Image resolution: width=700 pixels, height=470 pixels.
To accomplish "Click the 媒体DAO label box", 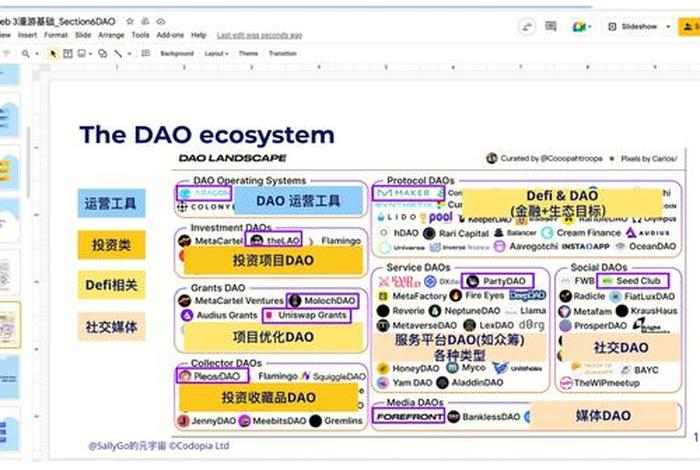I will pyautogui.click(x=603, y=416).
